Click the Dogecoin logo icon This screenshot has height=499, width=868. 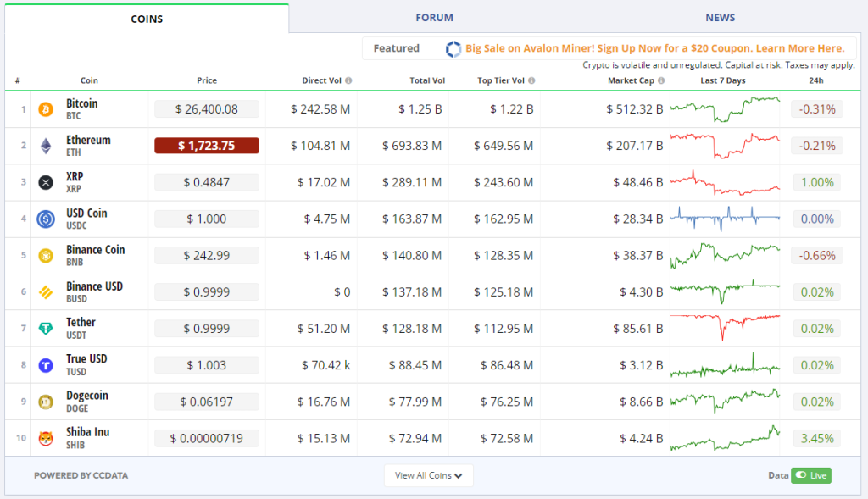(x=46, y=402)
